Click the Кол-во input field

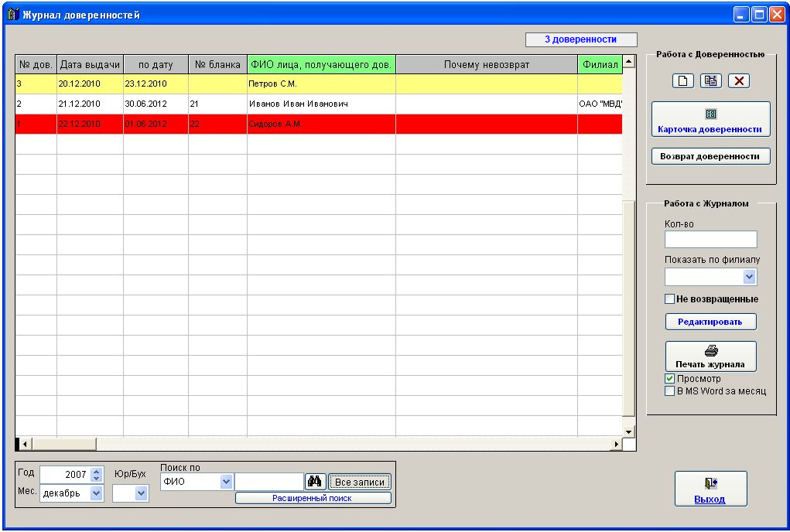pos(710,240)
